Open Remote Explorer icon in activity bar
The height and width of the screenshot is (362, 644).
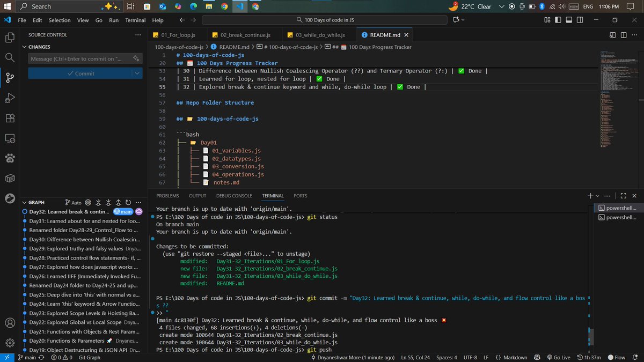pos(10,138)
